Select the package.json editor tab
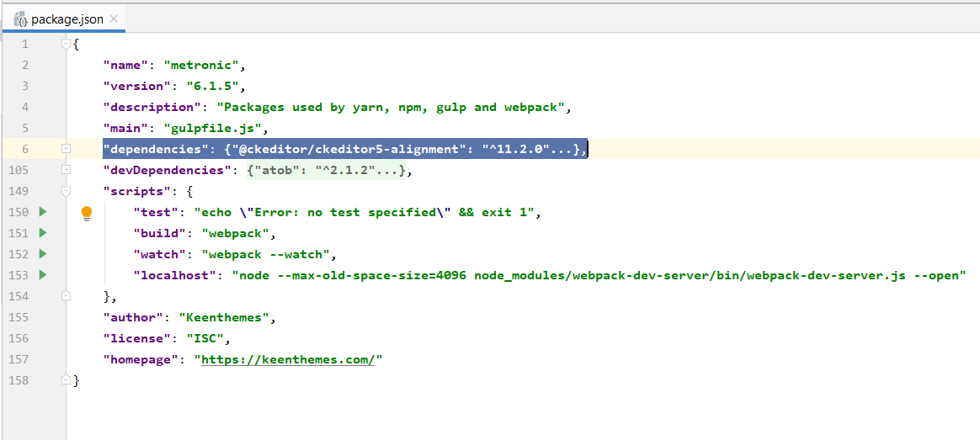The width and height of the screenshot is (980, 440). (x=63, y=19)
